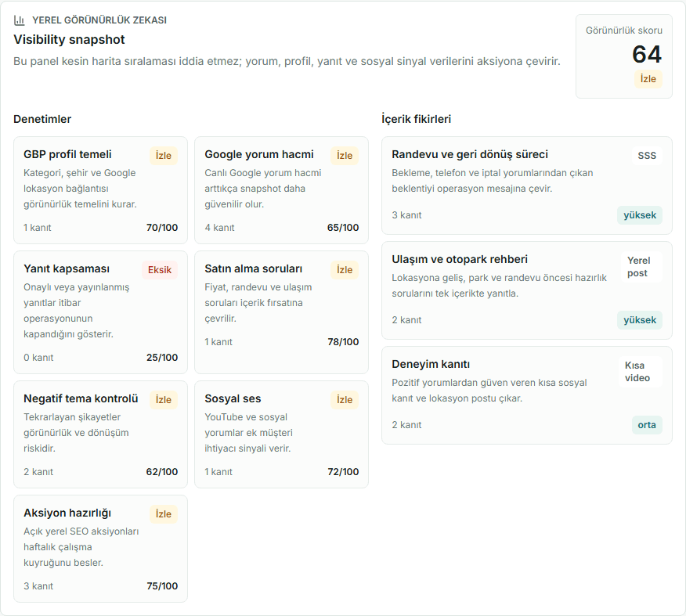Open the Google yorum hacmi card title
This screenshot has width=686, height=616.
[x=259, y=154]
